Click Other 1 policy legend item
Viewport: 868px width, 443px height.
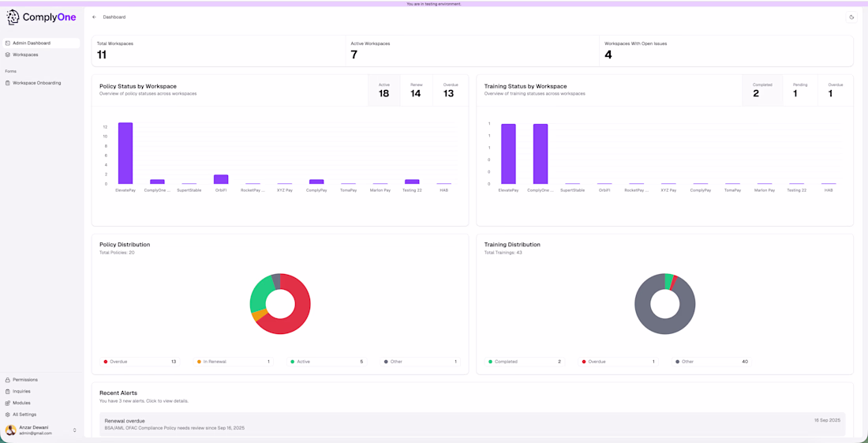[420, 362]
